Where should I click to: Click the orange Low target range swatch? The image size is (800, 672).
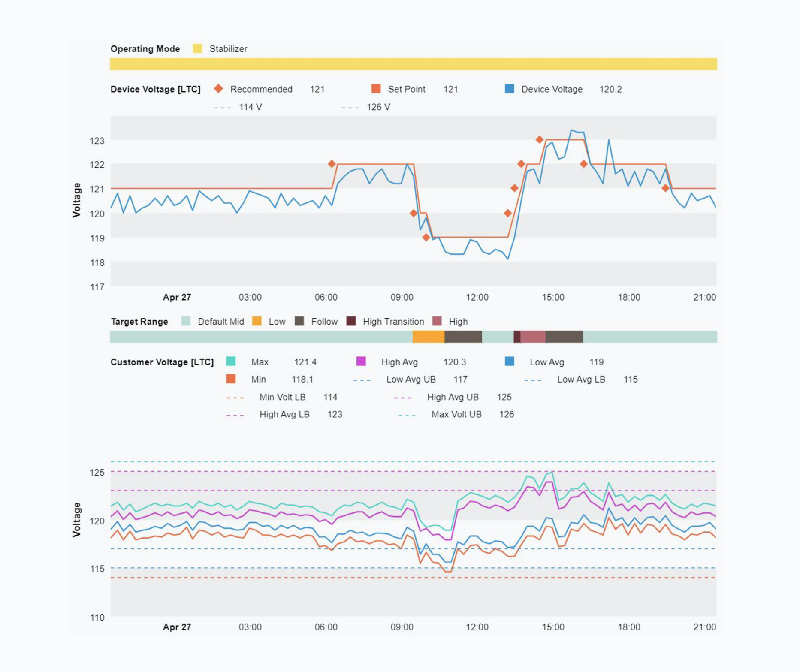coord(257,321)
